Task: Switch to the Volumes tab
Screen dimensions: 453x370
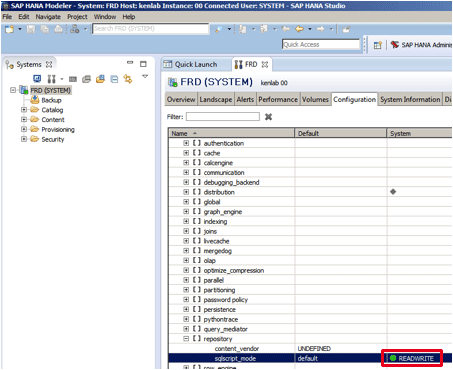Action: click(315, 99)
